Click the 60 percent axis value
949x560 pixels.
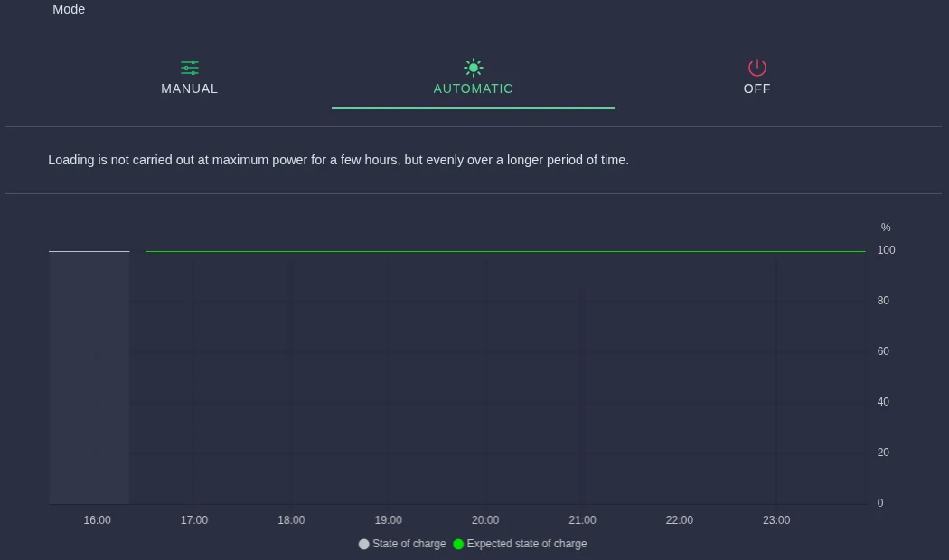(x=883, y=351)
